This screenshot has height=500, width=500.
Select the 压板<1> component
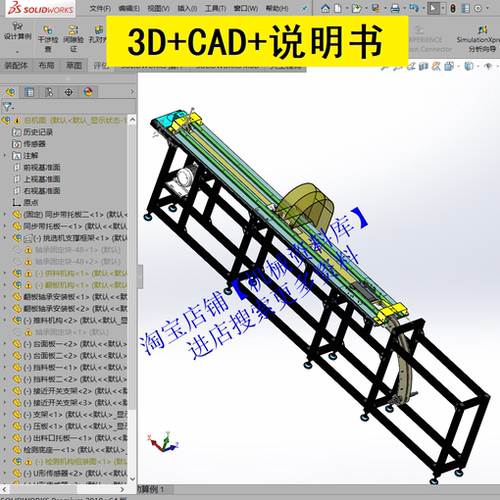[x=70, y=426]
